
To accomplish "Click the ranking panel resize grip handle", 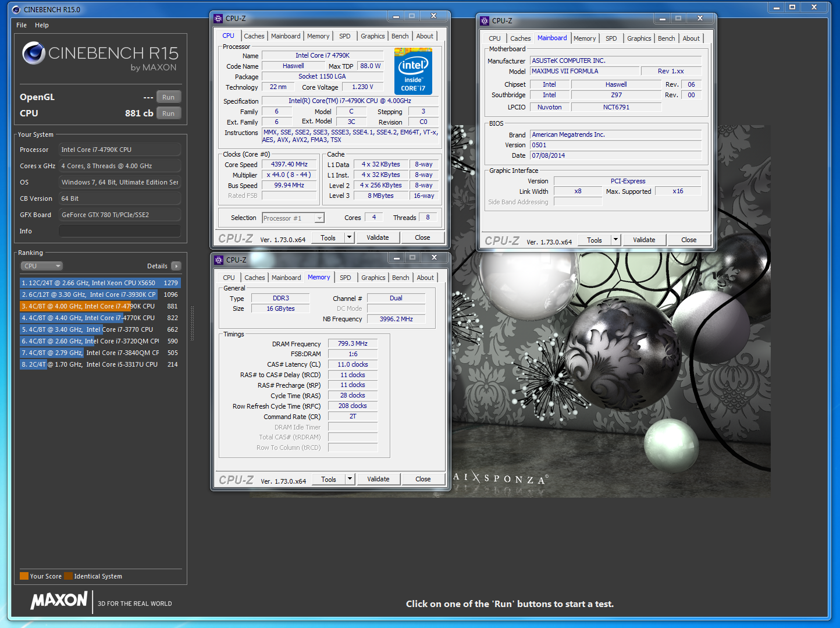I will 192,323.
